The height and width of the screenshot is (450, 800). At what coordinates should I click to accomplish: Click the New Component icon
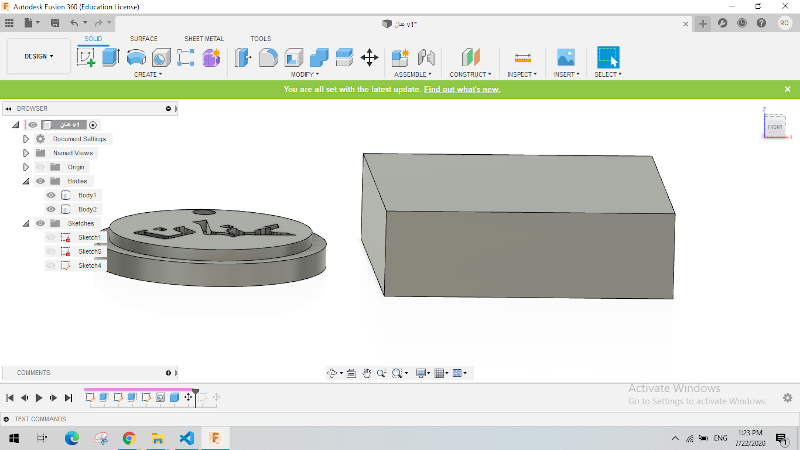coord(401,57)
